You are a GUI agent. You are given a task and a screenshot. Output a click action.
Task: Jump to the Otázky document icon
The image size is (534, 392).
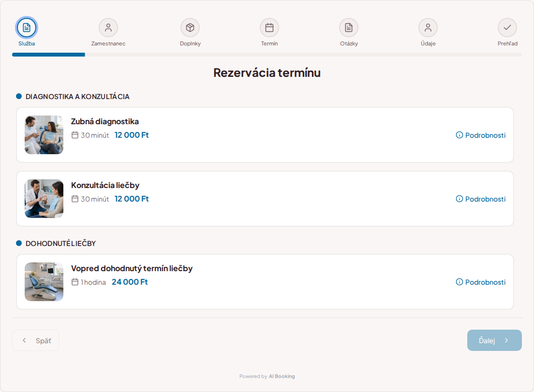point(349,28)
